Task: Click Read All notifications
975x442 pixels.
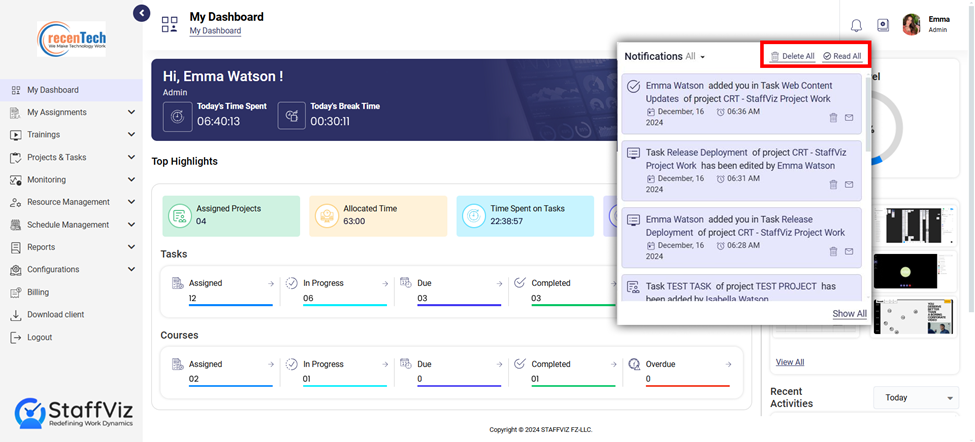Action: 842,56
